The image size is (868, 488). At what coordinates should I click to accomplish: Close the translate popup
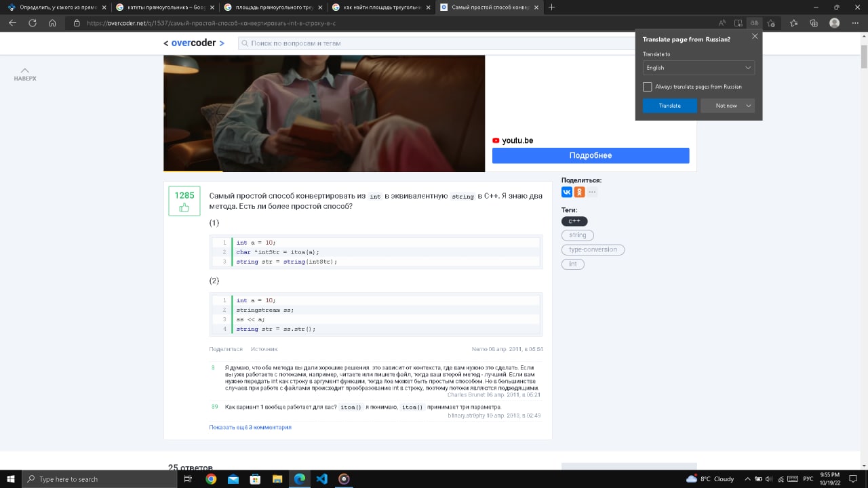point(755,37)
